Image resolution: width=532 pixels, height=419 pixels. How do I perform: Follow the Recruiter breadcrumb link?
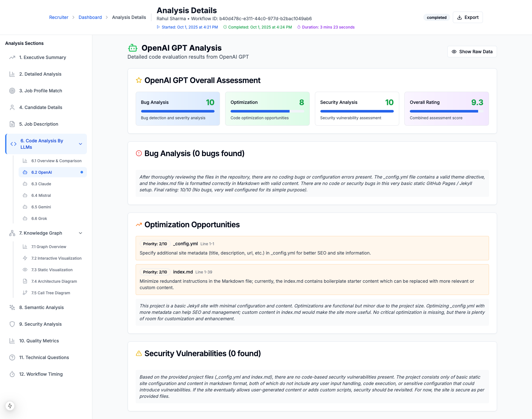tap(59, 17)
